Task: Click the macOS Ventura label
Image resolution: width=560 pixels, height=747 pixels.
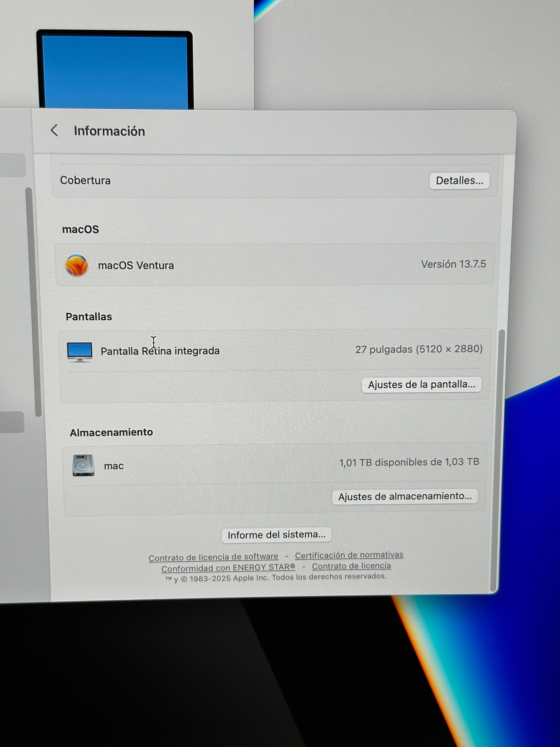Action: [136, 265]
